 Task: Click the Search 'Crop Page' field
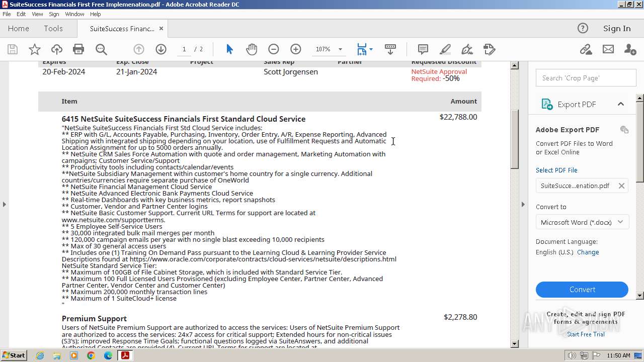(586, 78)
